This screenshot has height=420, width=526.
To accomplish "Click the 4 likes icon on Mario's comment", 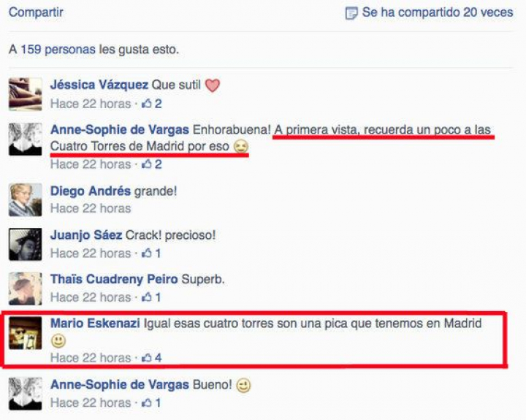I will coord(152,358).
